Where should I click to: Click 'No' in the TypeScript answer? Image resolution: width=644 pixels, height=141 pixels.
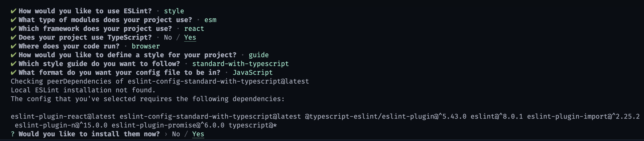[x=168, y=38]
